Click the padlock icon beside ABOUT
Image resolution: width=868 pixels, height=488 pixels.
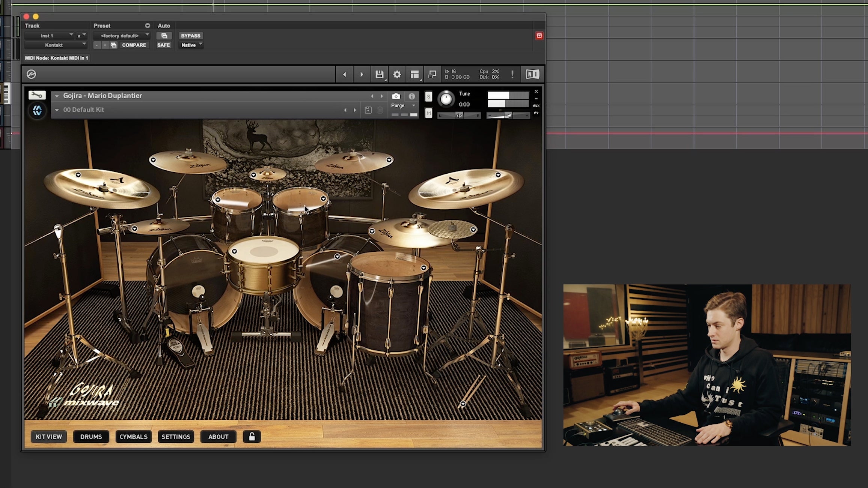click(x=252, y=437)
